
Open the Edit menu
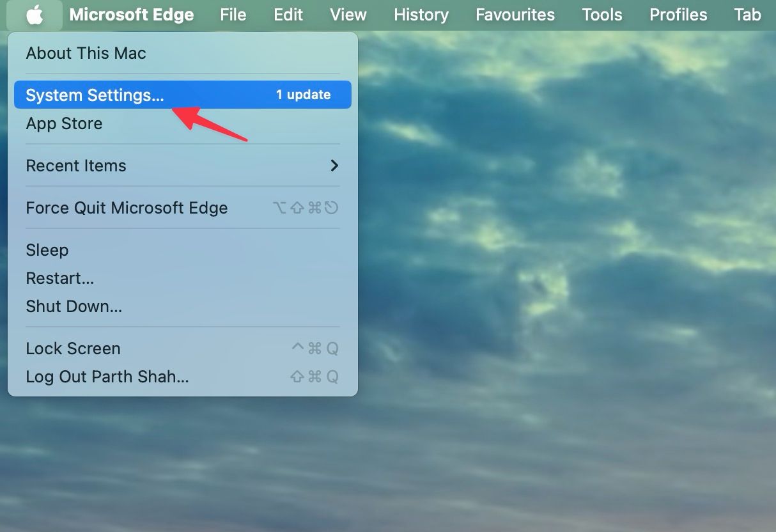288,14
